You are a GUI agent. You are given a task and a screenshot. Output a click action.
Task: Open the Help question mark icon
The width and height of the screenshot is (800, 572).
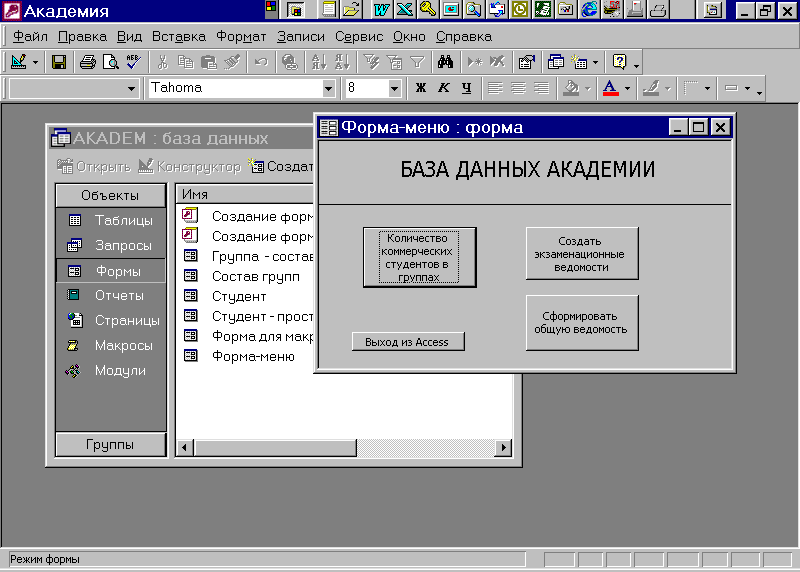[619, 62]
